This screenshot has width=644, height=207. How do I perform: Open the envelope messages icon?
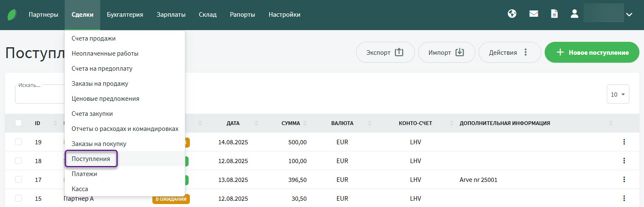pos(533,14)
